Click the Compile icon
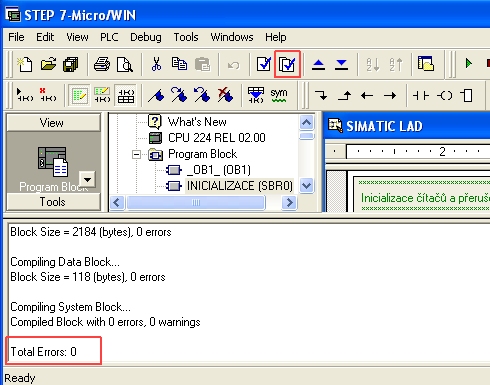490x385 pixels. pyautogui.click(x=264, y=64)
